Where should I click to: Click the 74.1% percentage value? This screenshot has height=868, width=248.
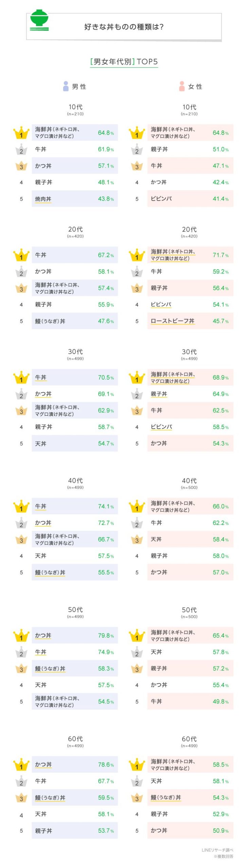tap(106, 506)
